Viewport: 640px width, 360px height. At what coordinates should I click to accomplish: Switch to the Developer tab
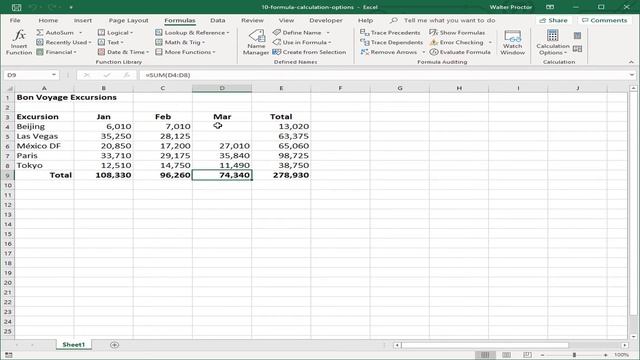326,20
